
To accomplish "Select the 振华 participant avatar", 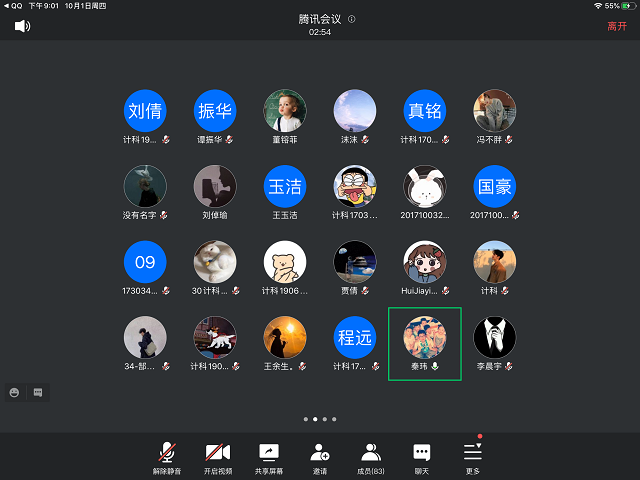I will tap(215, 110).
